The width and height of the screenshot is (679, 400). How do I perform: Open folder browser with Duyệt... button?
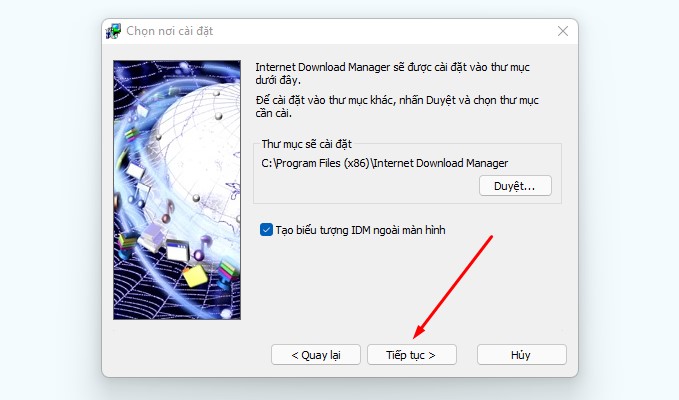tap(515, 186)
